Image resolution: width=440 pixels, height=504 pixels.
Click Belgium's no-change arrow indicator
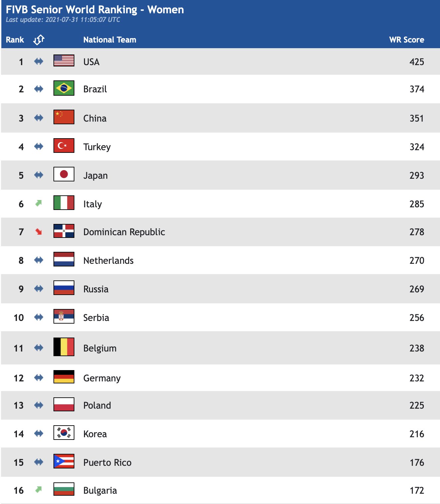pos(39,348)
